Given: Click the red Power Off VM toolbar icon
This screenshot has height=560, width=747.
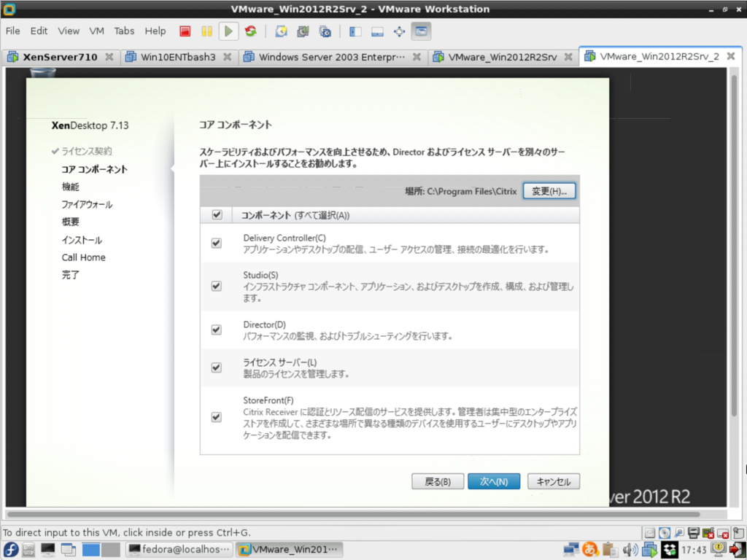Looking at the screenshot, I should (185, 31).
